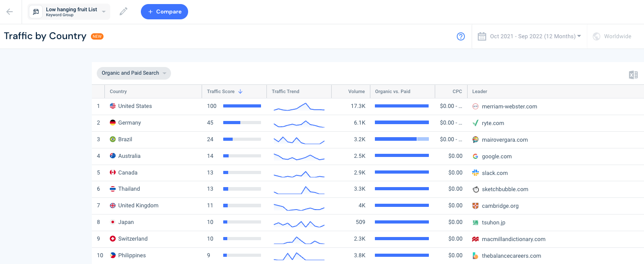Click the Brazil flag icon
This screenshot has width=644, height=264.
pos(113,139)
